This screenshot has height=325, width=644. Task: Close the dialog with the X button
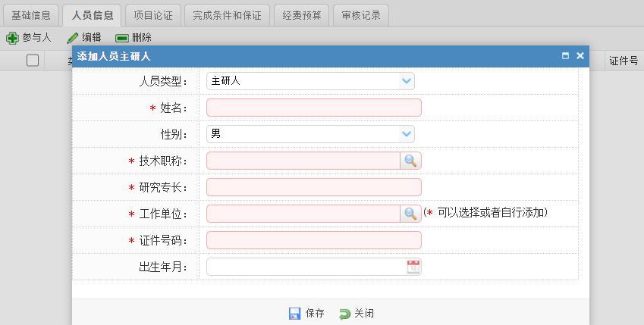[x=580, y=56]
